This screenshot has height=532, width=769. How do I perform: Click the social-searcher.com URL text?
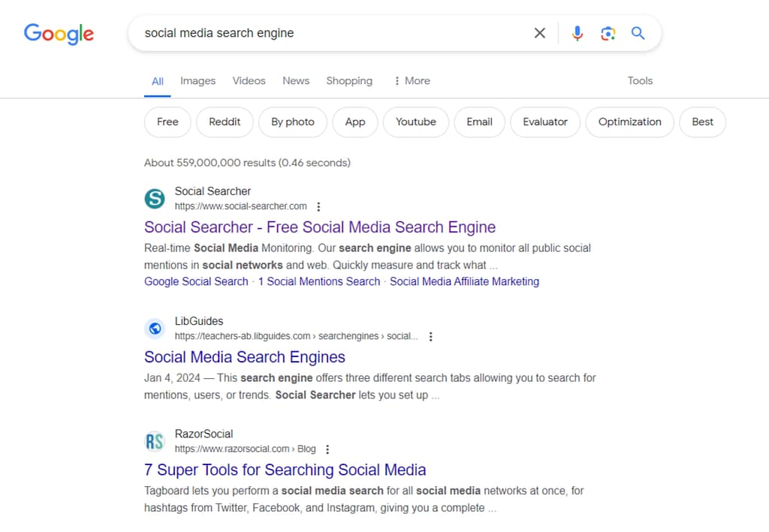pos(241,206)
